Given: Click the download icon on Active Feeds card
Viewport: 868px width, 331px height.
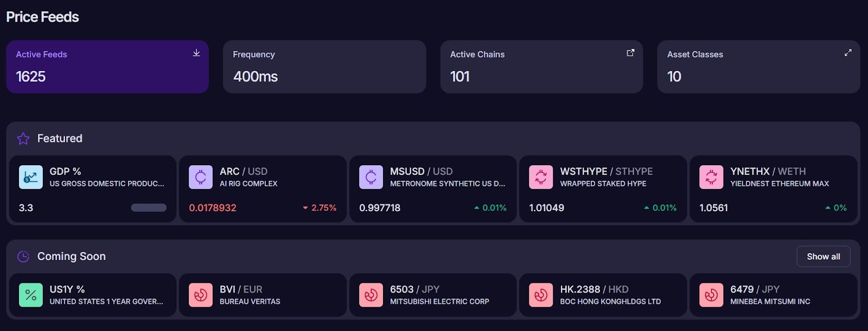Looking at the screenshot, I should point(196,53).
